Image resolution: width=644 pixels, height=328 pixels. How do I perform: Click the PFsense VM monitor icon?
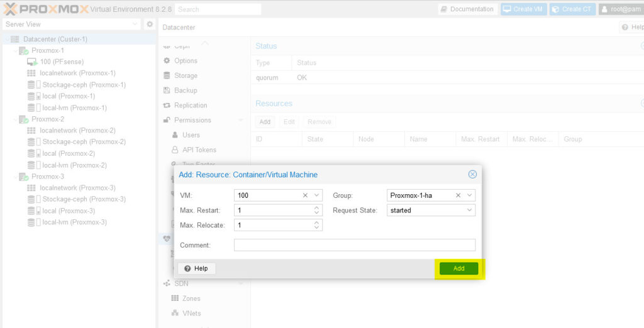pos(31,62)
